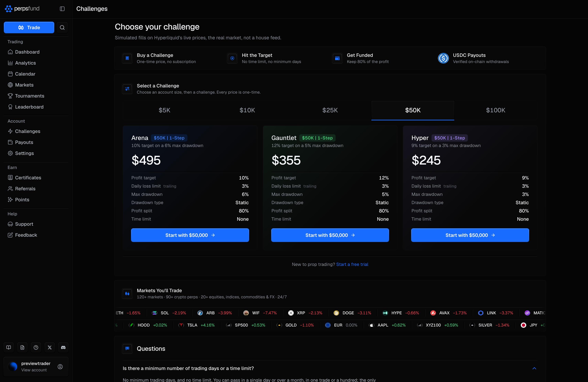Viewport: 588px width, 382px height.
Task: Collapse the minimum trading days question chevron
Action: point(534,368)
